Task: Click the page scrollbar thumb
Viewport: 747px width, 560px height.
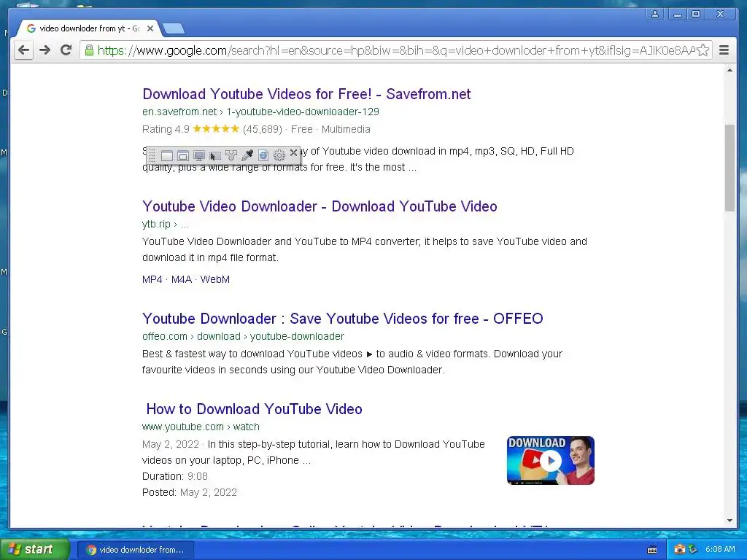Action: (x=729, y=168)
